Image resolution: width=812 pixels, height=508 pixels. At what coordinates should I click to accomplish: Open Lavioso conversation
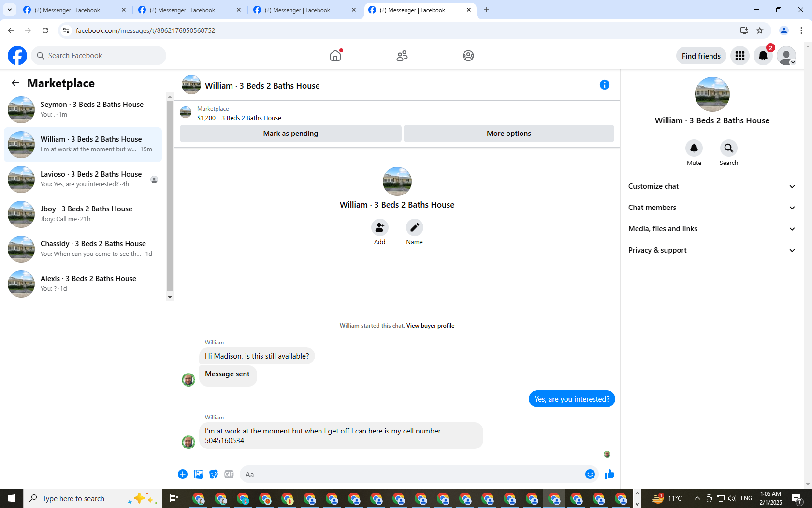click(83, 179)
